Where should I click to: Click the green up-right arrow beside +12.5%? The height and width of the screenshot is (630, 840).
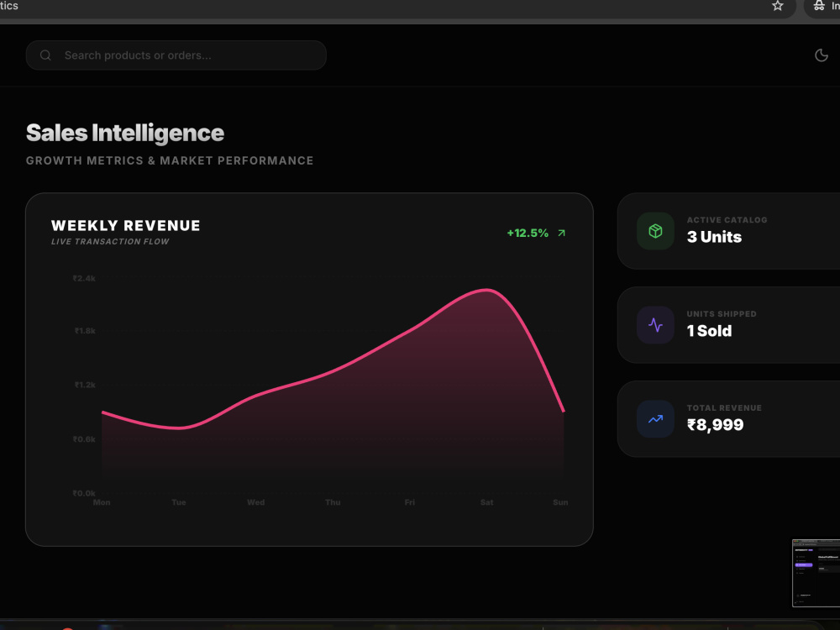(561, 233)
